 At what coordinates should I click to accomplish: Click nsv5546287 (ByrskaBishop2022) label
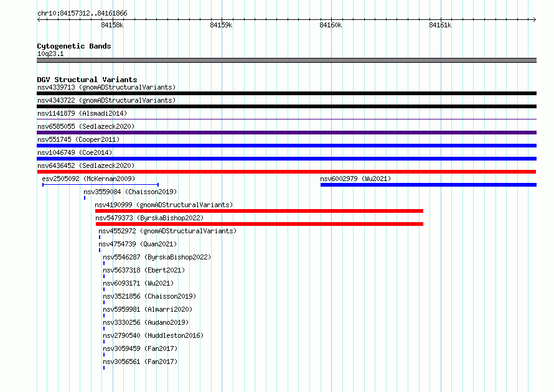coord(157,257)
